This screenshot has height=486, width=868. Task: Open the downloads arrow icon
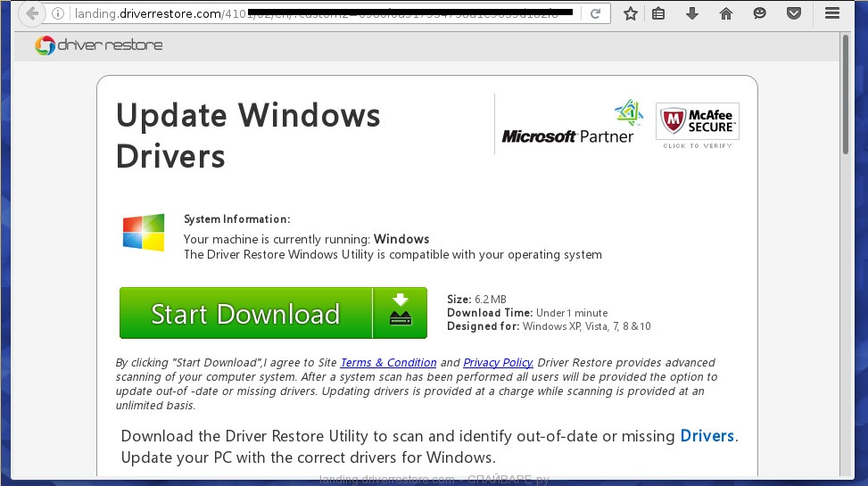[692, 13]
